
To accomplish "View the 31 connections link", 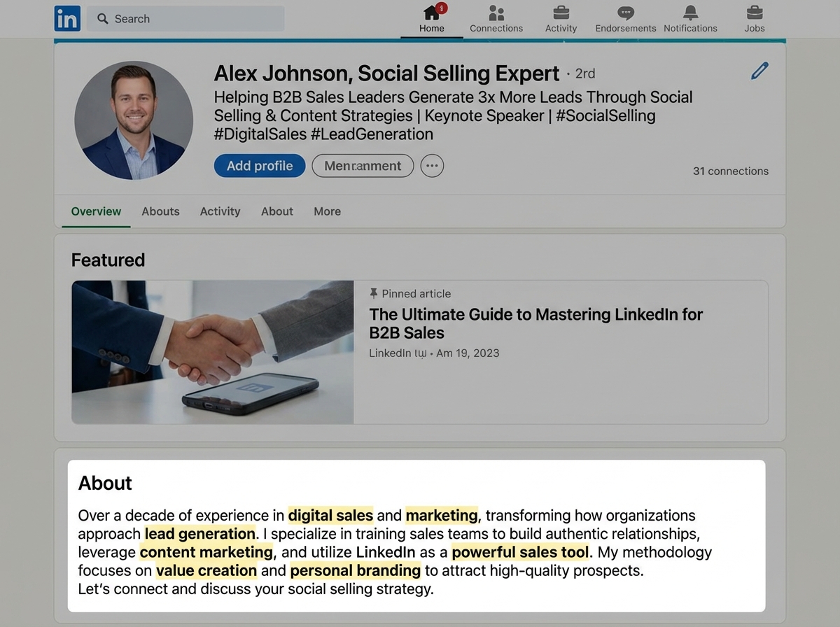I will coord(731,171).
